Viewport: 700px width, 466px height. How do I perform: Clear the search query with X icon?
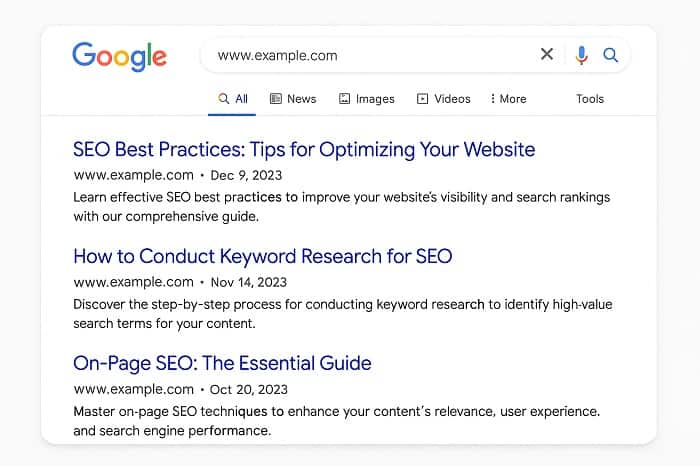click(x=547, y=55)
